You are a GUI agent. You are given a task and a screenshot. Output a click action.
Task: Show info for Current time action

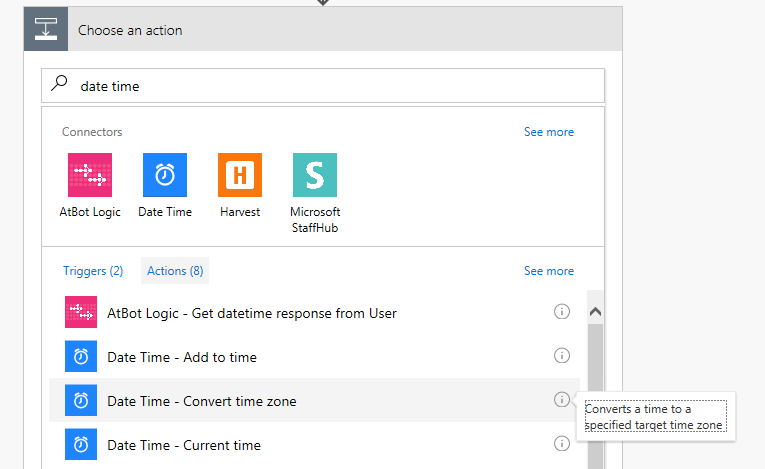tap(562, 443)
